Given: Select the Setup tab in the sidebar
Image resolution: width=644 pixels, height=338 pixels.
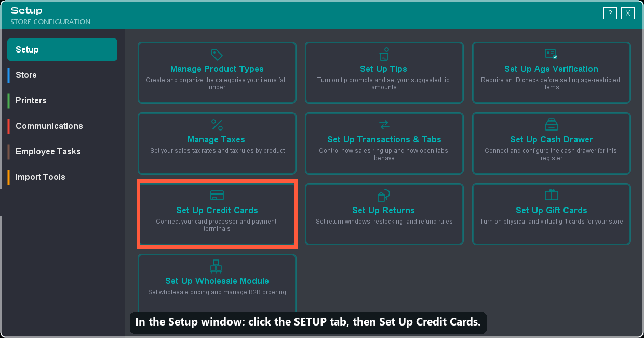Looking at the screenshot, I should coord(62,50).
